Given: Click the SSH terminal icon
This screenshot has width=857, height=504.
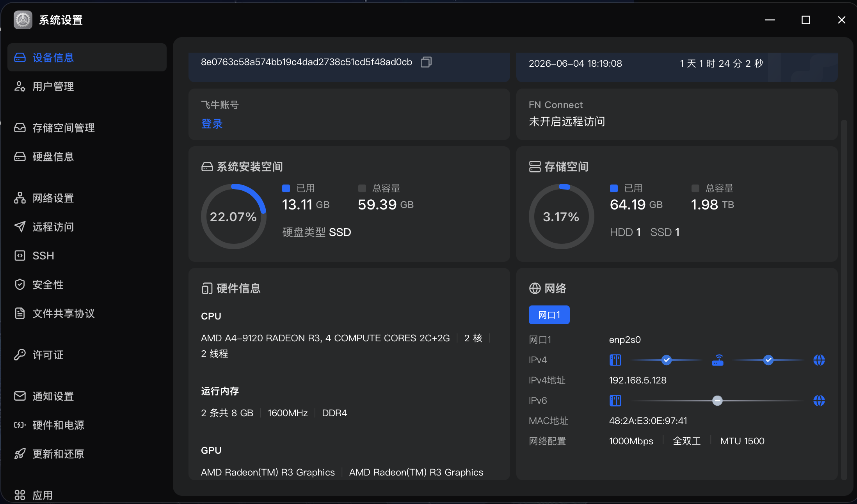Looking at the screenshot, I should [20, 256].
